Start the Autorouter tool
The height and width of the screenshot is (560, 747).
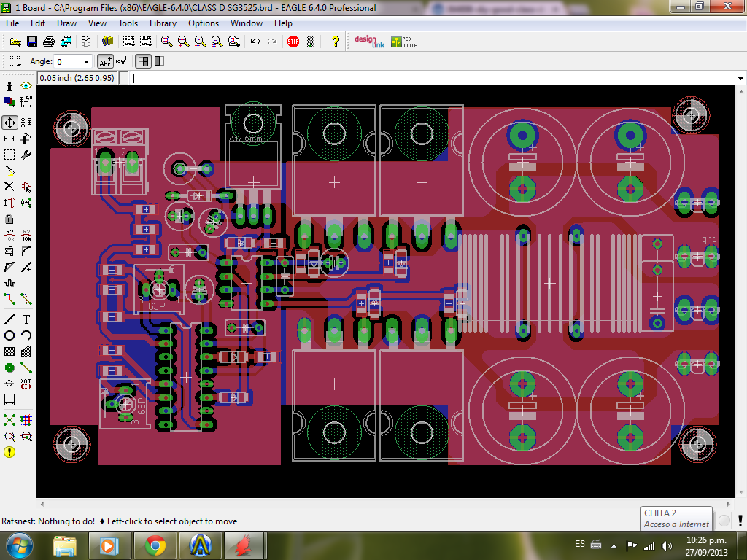click(26, 421)
